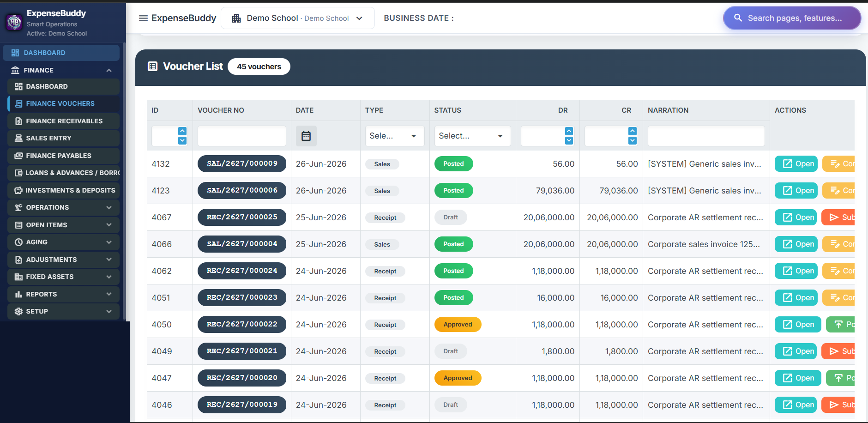Select Finance Vouchers menu item
The width and height of the screenshot is (868, 423).
point(64,103)
